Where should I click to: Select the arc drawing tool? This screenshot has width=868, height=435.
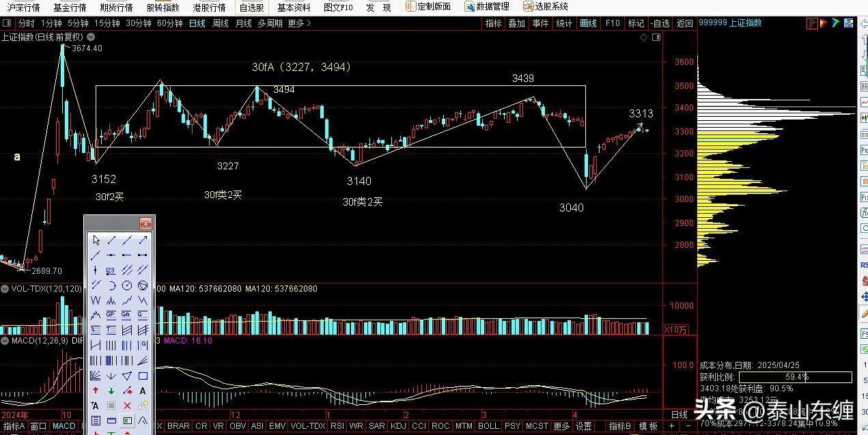point(111,285)
